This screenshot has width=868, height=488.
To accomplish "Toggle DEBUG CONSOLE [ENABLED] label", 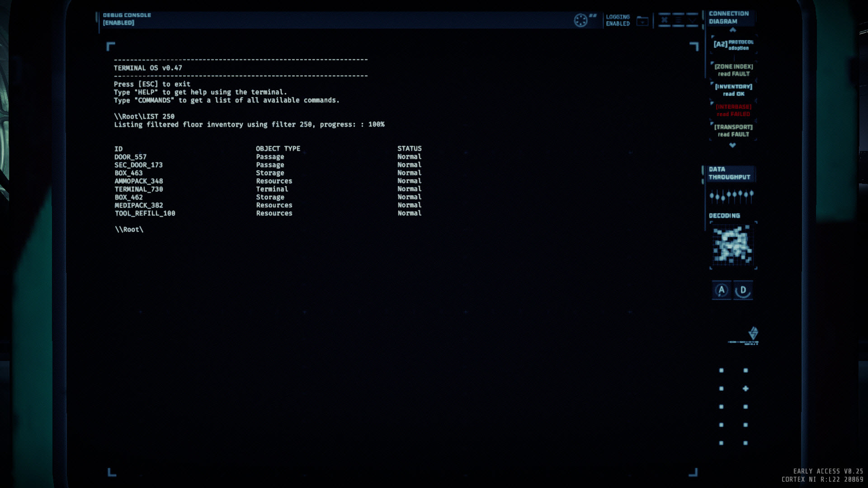I will click(127, 19).
